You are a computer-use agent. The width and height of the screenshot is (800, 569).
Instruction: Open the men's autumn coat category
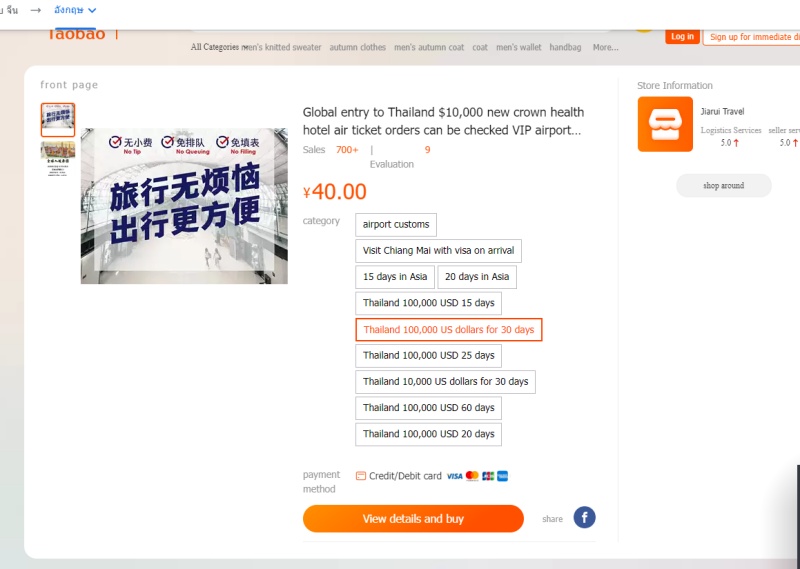[x=429, y=47]
